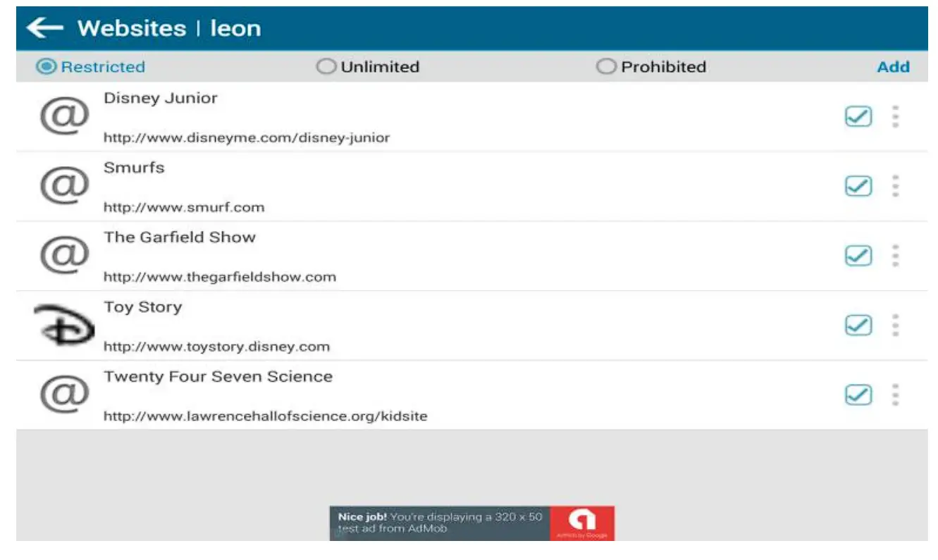938x560 pixels.
Task: Toggle the Smurfs website checkbox
Action: click(x=858, y=186)
